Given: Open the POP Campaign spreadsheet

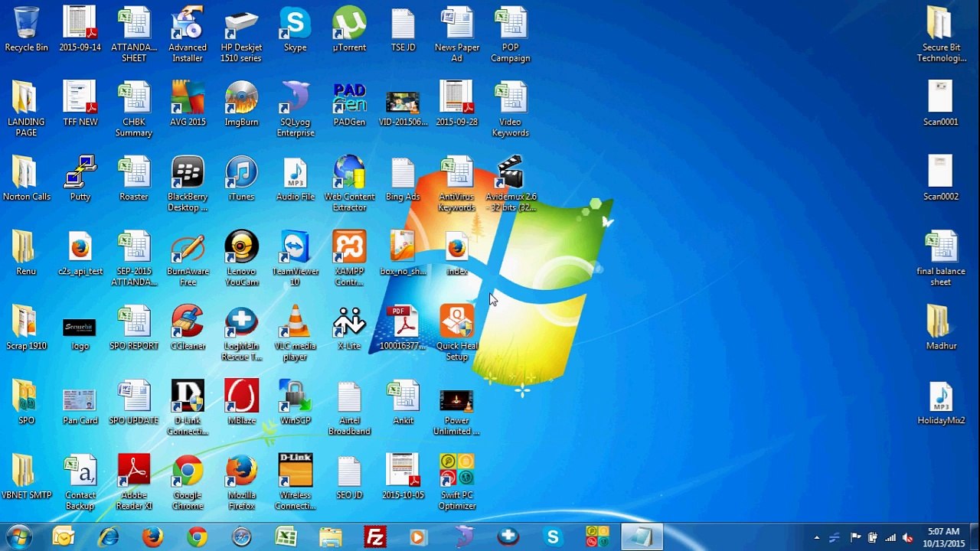Looking at the screenshot, I should pos(511,34).
